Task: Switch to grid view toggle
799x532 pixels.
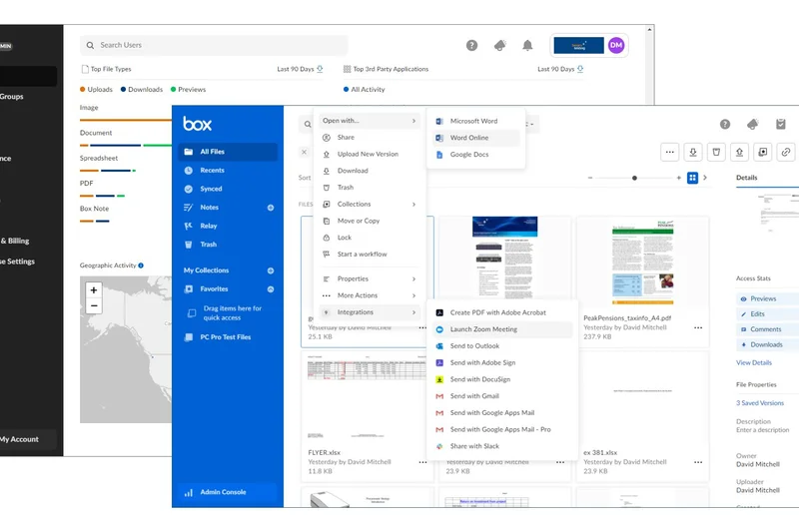Action: coord(692,178)
